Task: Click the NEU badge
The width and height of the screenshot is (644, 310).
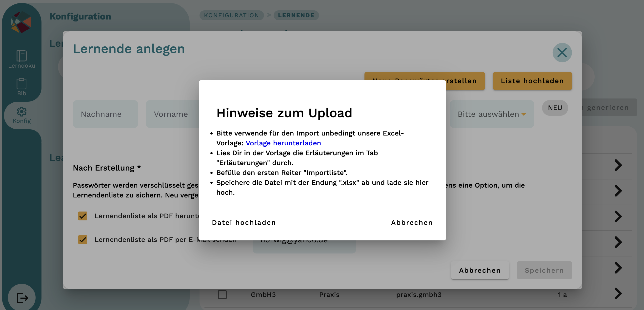Action: (555, 108)
